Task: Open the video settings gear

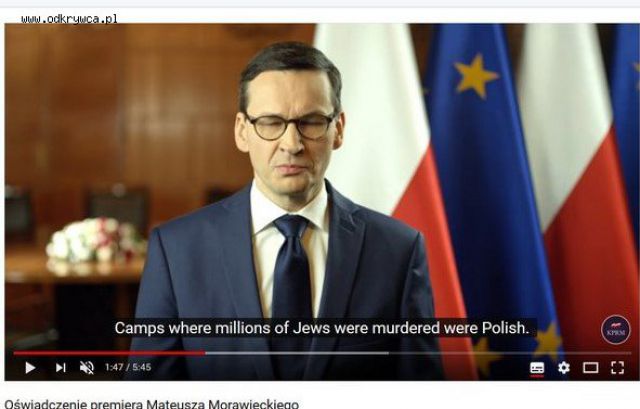Action: click(564, 368)
